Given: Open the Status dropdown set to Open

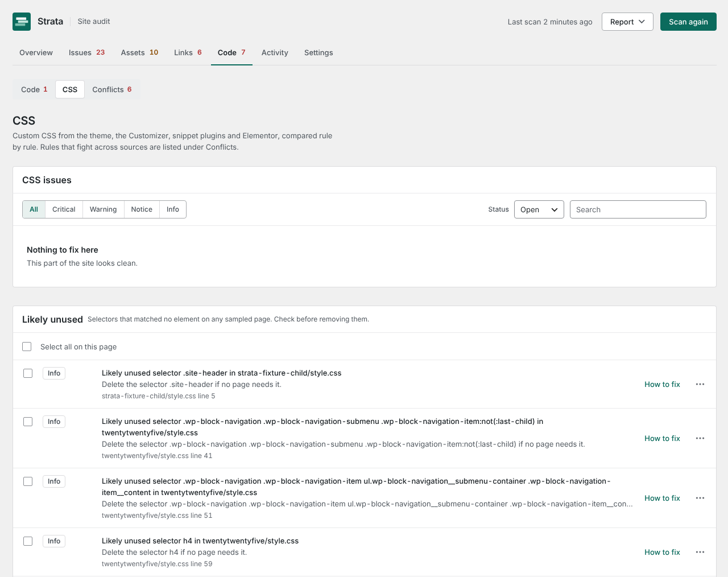Looking at the screenshot, I should tap(539, 209).
